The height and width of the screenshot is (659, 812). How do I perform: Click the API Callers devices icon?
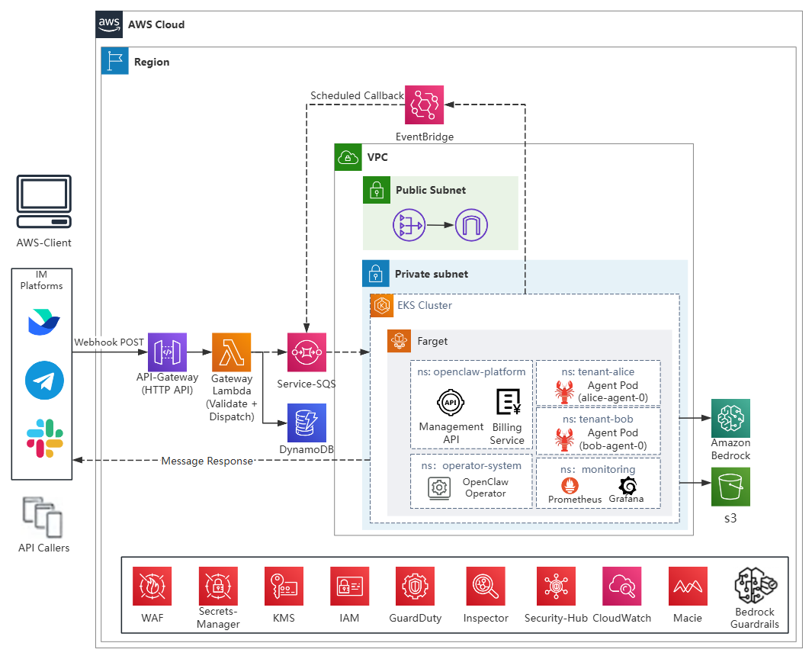[43, 517]
